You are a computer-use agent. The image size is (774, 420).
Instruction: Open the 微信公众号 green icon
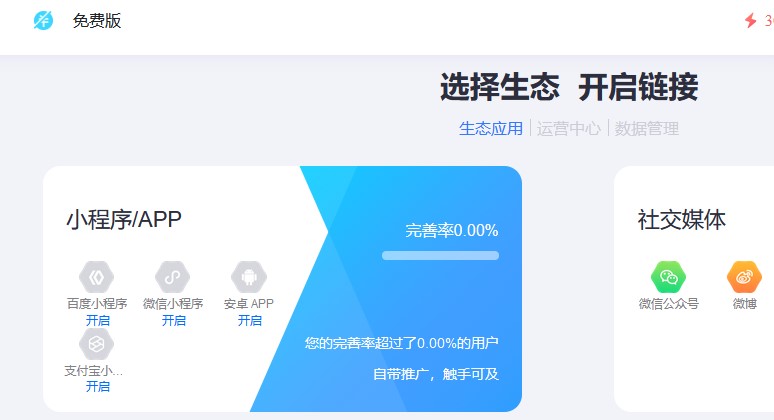pyautogui.click(x=669, y=277)
